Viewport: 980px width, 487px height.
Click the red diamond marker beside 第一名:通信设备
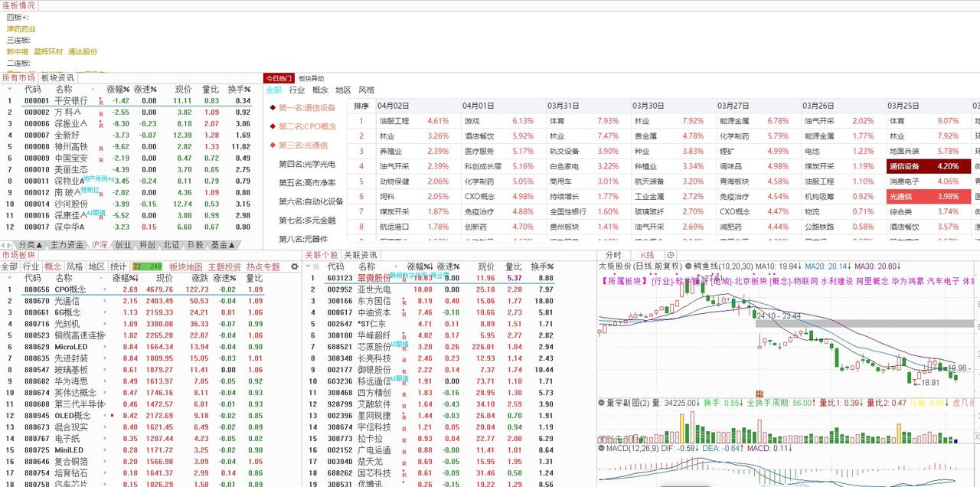coord(273,108)
